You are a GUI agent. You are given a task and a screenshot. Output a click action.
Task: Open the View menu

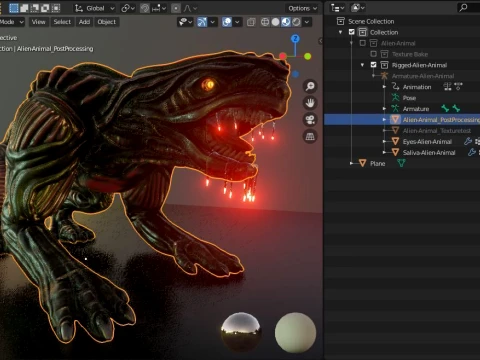pyautogui.click(x=38, y=22)
